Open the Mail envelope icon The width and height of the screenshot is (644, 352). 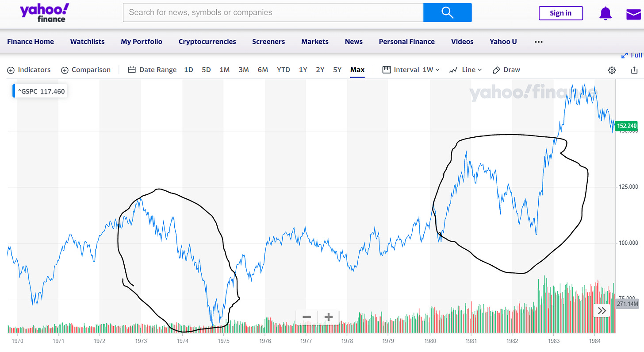click(633, 14)
